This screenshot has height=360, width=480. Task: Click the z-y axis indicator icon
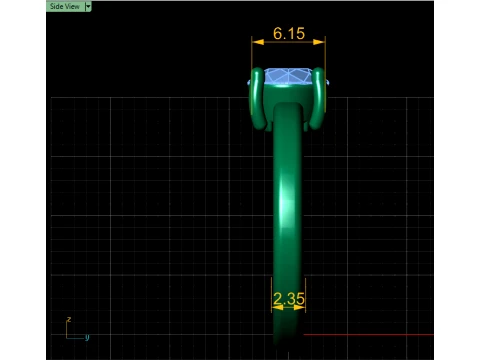(x=77, y=329)
